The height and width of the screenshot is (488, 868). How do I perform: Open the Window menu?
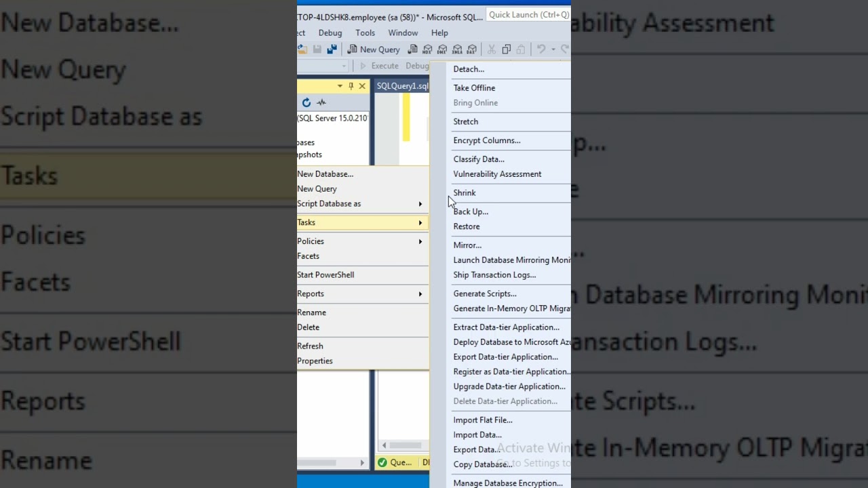[403, 33]
